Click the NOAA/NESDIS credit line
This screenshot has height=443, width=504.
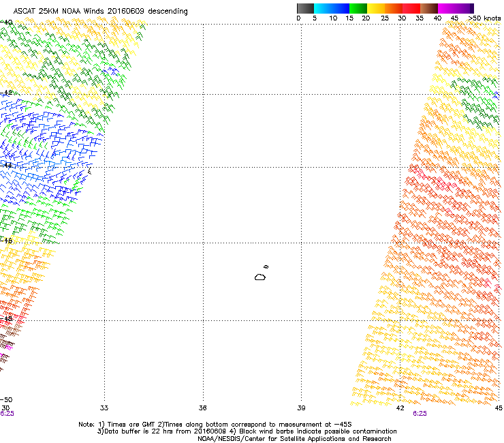[x=294, y=439]
